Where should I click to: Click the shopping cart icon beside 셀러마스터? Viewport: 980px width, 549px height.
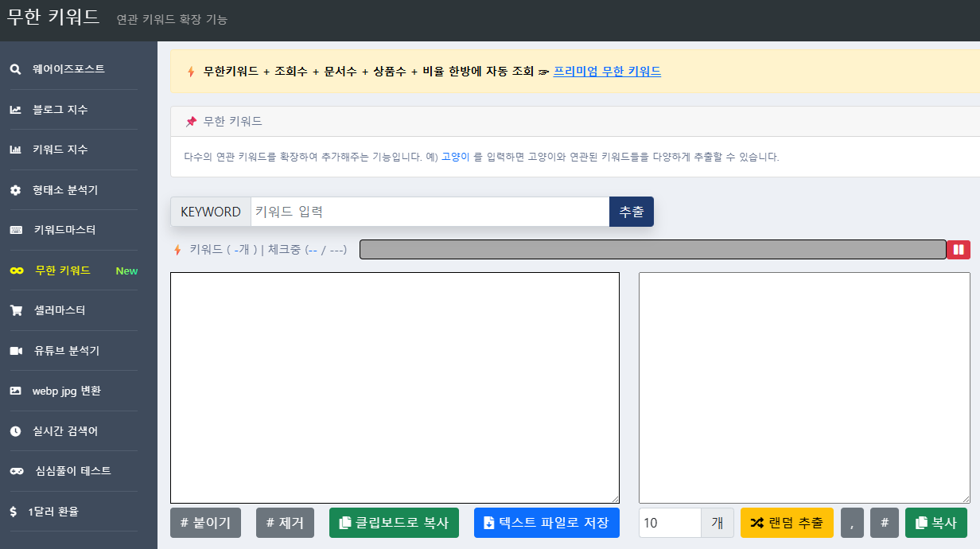click(x=16, y=310)
